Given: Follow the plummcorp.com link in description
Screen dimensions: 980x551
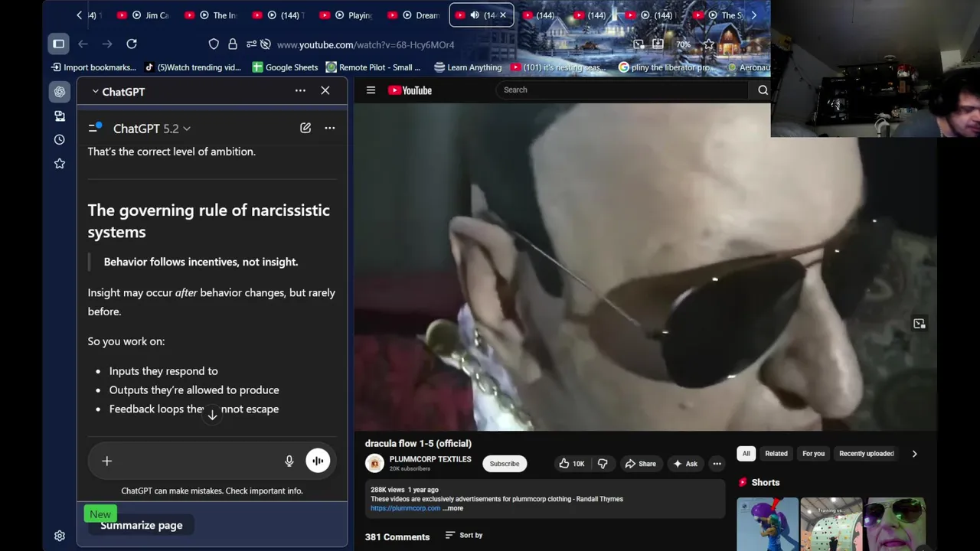Looking at the screenshot, I should [x=405, y=508].
